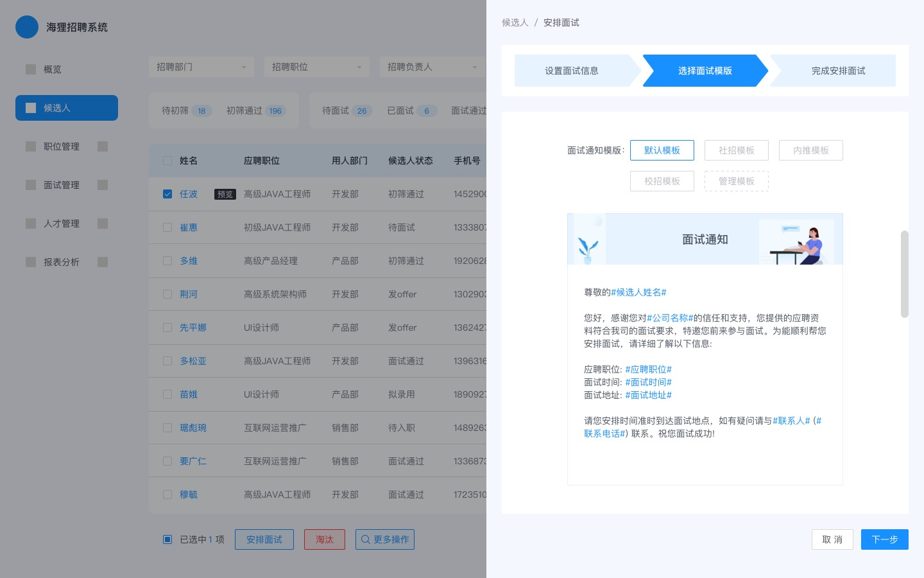Click 下一步 to continue scheduling
This screenshot has width=924, height=578.
[885, 539]
